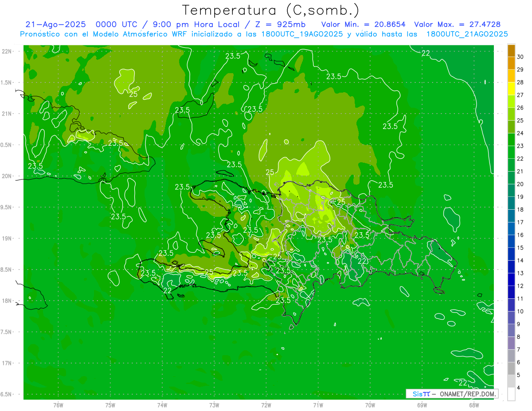Image resolution: width=532 pixels, height=411 pixels.
Task: Pick the dark orange swatch topping the legend
Action: pos(511,51)
